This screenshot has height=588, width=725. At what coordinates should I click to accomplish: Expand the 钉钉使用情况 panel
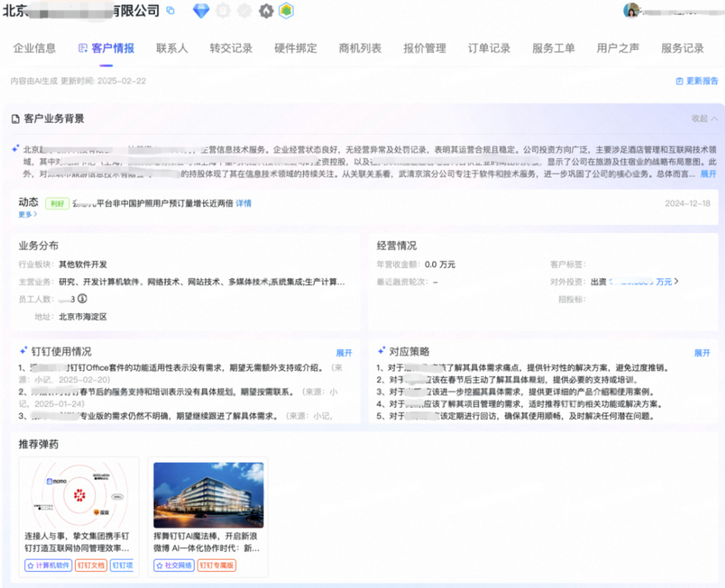pos(344,353)
